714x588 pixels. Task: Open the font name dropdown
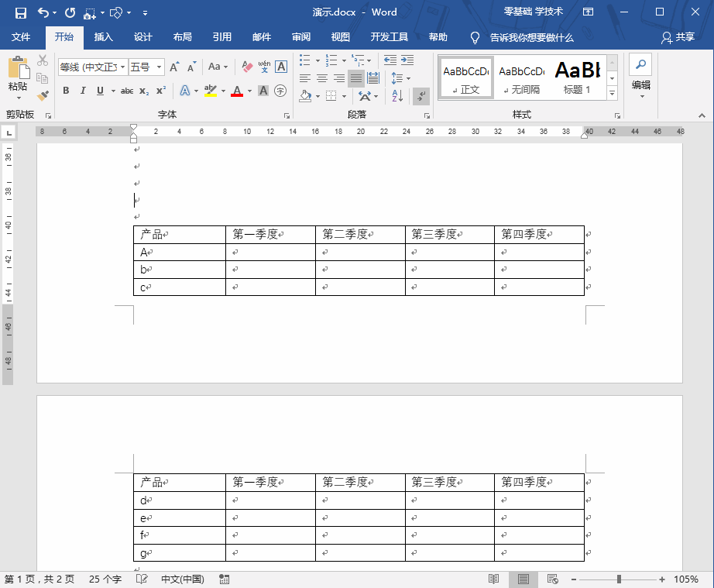coord(122,67)
